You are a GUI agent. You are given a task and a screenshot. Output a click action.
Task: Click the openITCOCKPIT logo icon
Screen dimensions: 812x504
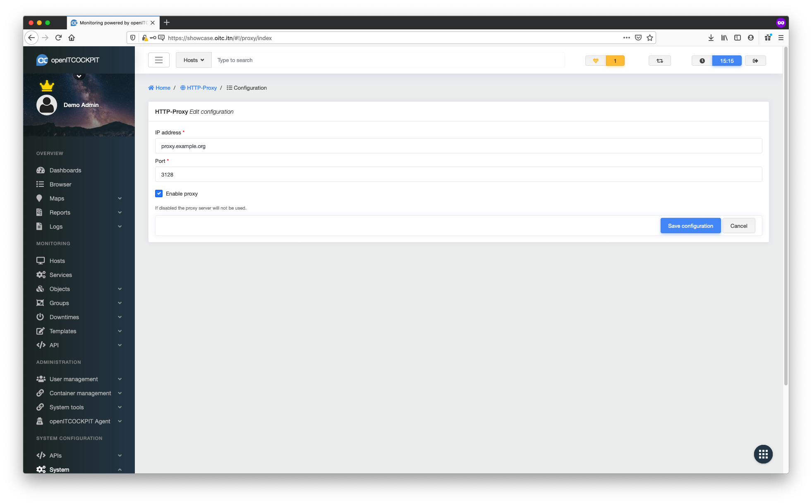42,60
